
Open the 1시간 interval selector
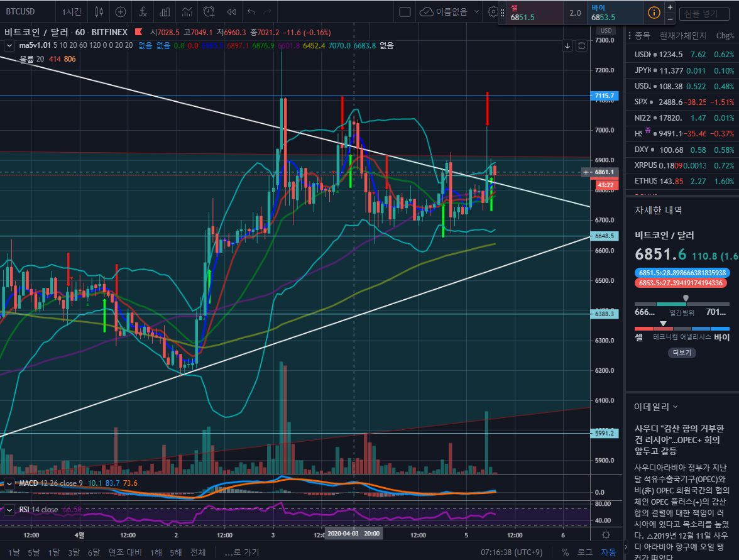72,12
